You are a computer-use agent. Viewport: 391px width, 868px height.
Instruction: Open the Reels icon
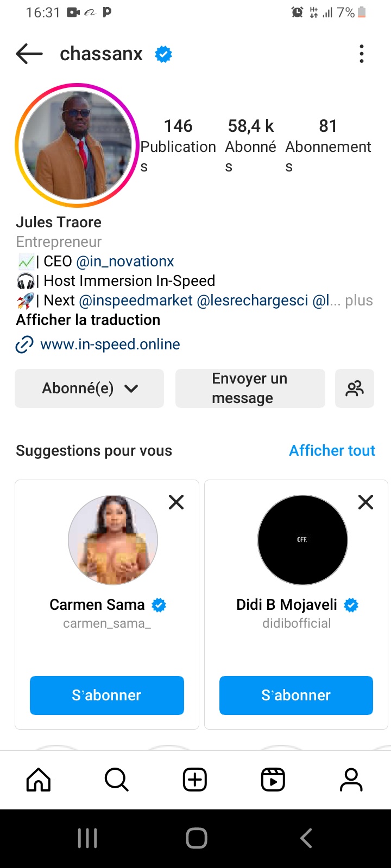point(273,780)
